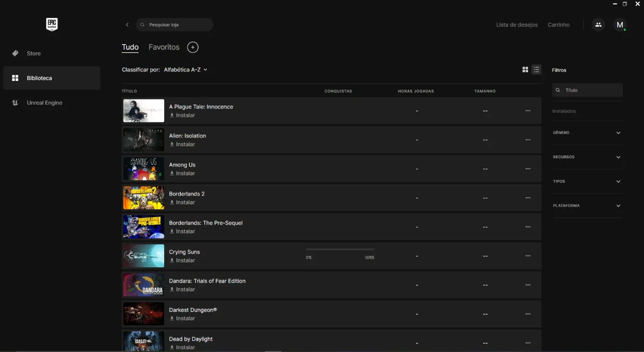644x352 pixels.
Task: Install Borderlands 2
Action: click(x=182, y=202)
